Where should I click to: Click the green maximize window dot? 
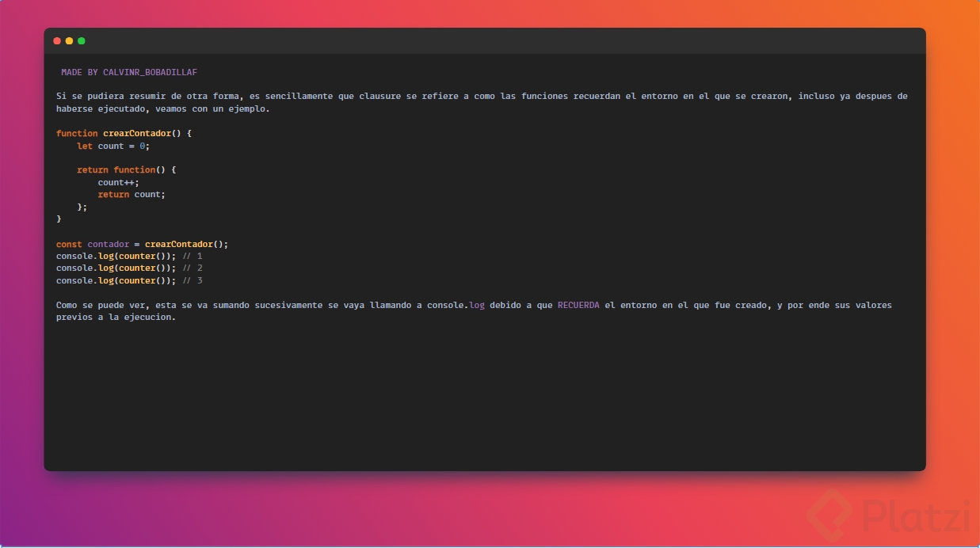pos(81,40)
